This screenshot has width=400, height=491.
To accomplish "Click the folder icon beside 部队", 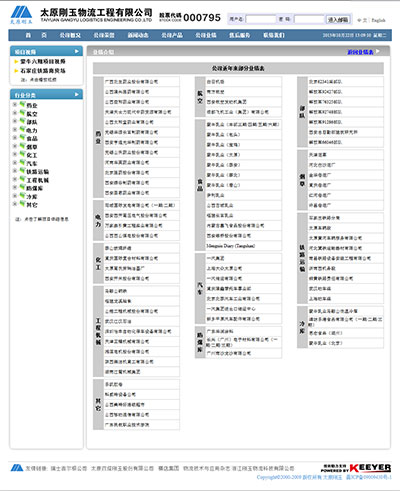I will (22, 121).
